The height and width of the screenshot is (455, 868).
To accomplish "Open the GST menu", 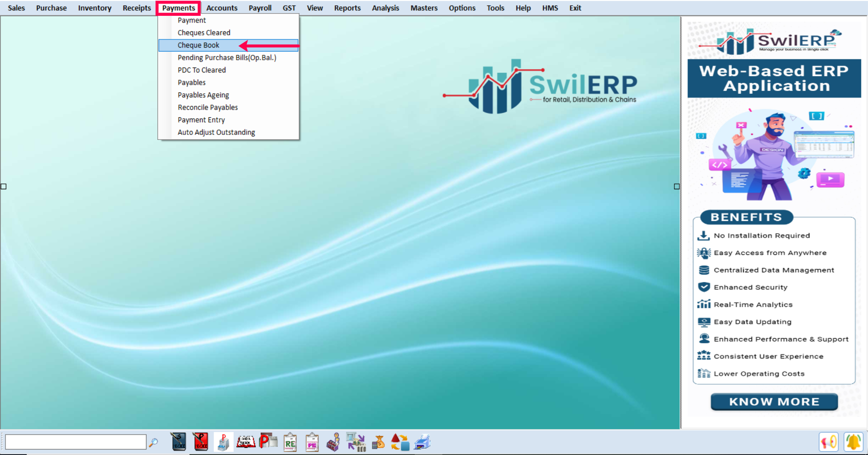I will [x=289, y=8].
